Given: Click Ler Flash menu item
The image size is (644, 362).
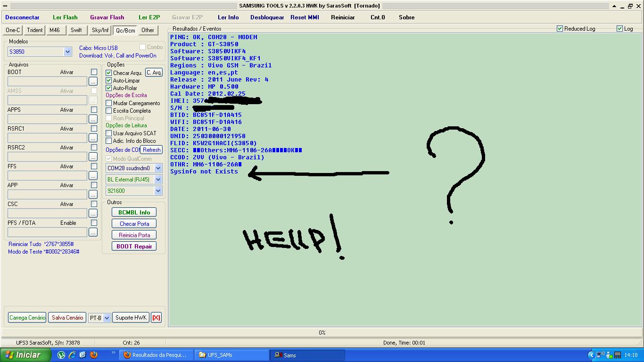Looking at the screenshot, I should (65, 17).
